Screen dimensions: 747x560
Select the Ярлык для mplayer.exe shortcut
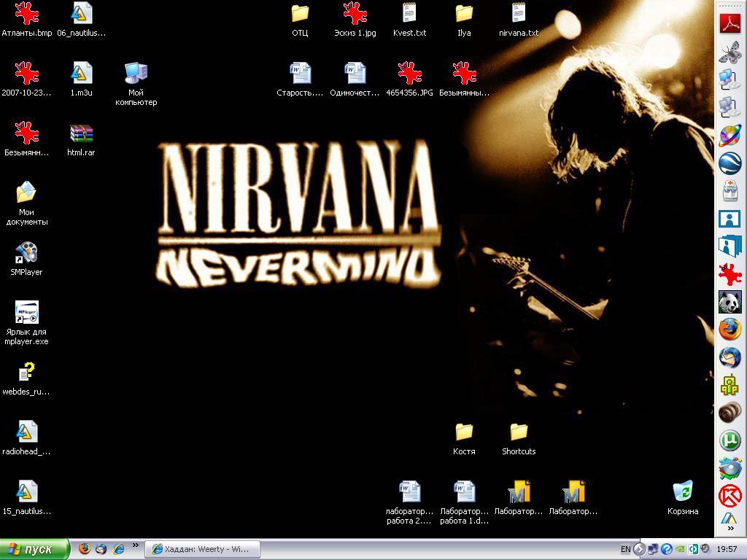[27, 323]
